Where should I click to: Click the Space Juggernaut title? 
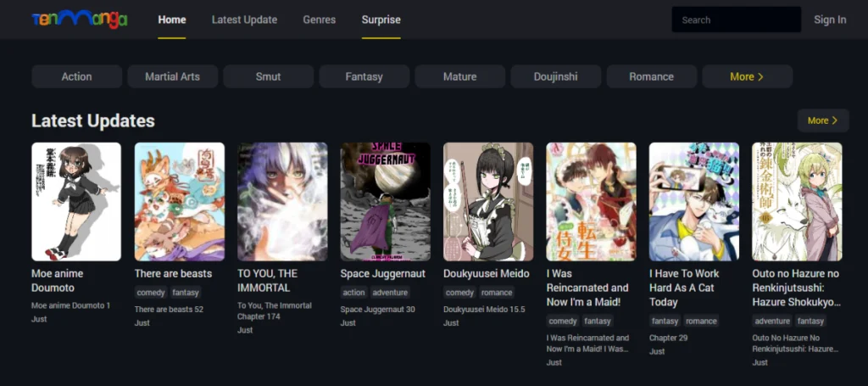(x=383, y=273)
